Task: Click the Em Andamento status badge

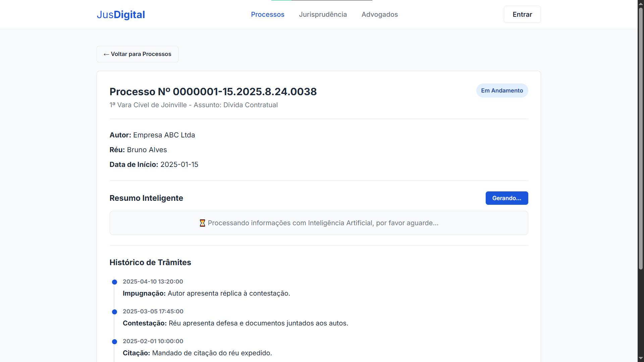Action: coord(502,90)
